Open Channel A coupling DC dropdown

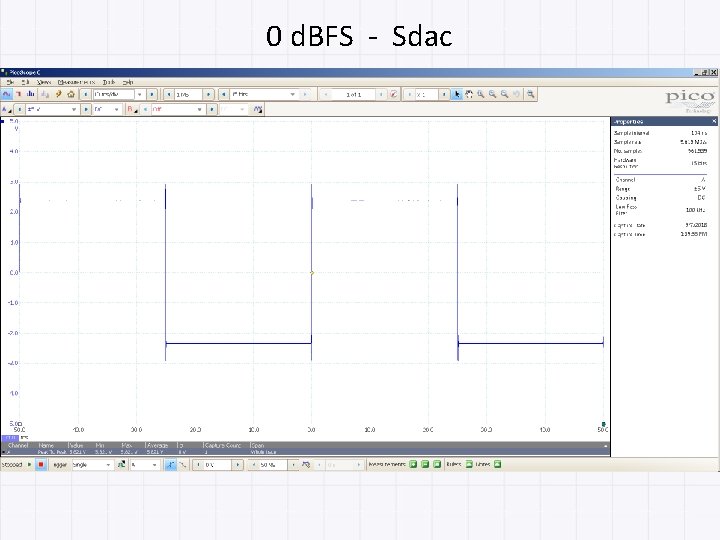(107, 109)
